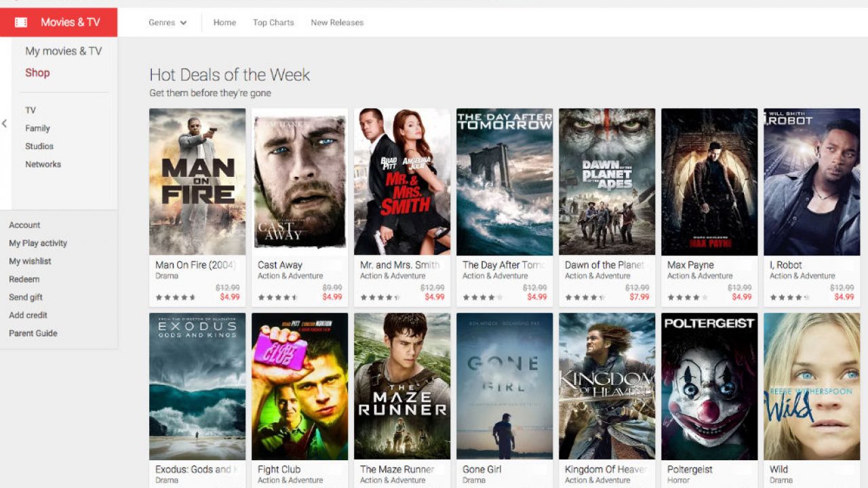This screenshot has width=868, height=488.
Task: Click the Redeem link
Action: pos(24,279)
